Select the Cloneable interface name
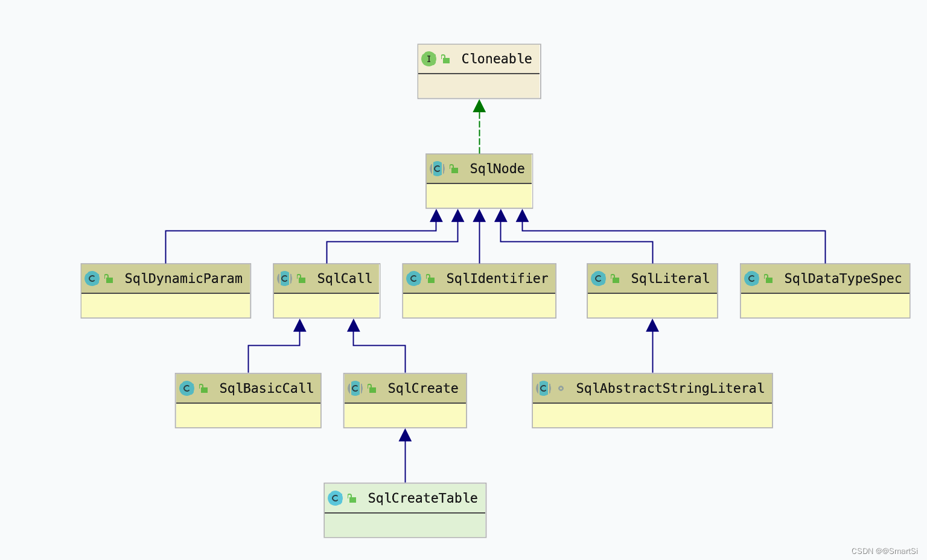The width and height of the screenshot is (927, 560). click(497, 59)
